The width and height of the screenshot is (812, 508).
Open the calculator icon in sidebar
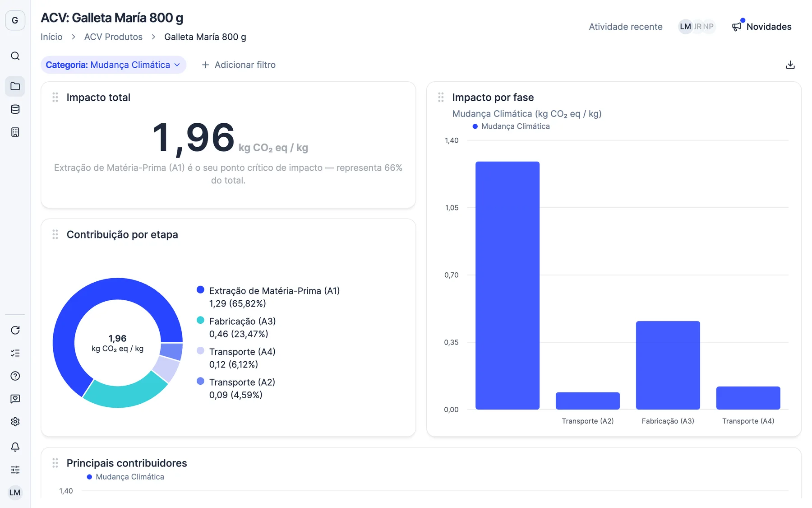pos(15,132)
